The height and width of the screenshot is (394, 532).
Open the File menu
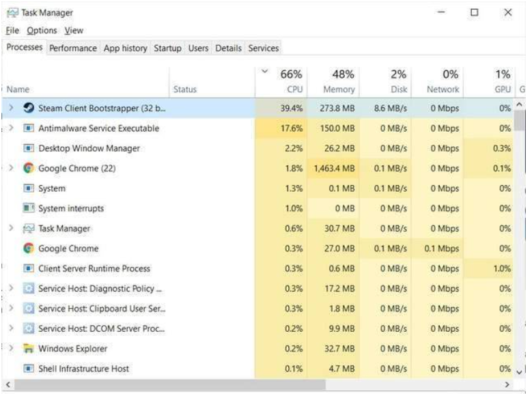(x=12, y=31)
